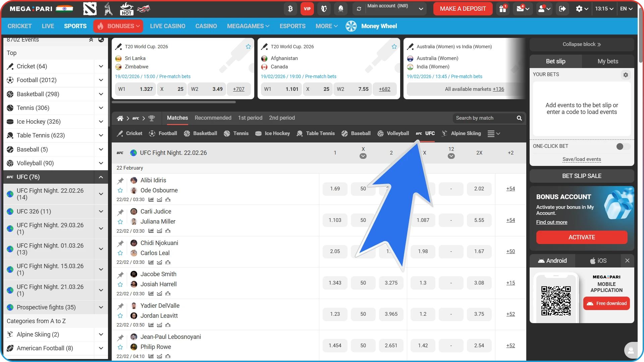The height and width of the screenshot is (362, 644).
Task: Filter matches by the Ice Hockey sport icon
Action: click(258, 133)
